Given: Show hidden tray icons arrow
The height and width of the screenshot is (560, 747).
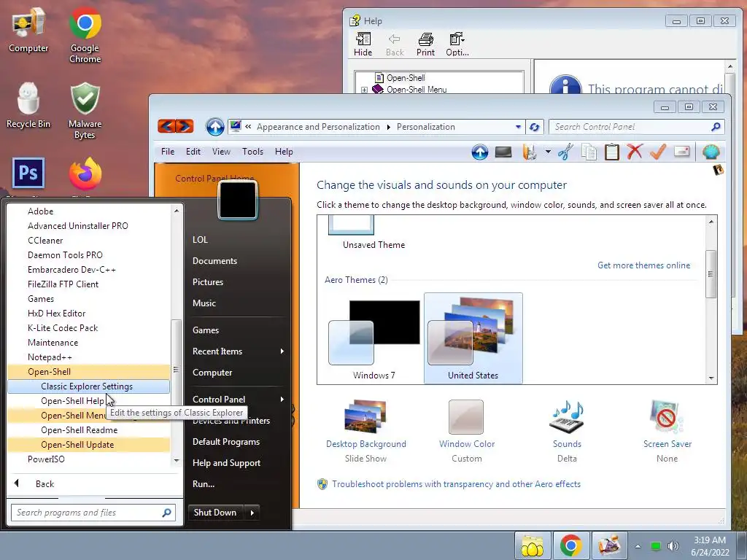Looking at the screenshot, I should pyautogui.click(x=638, y=546).
